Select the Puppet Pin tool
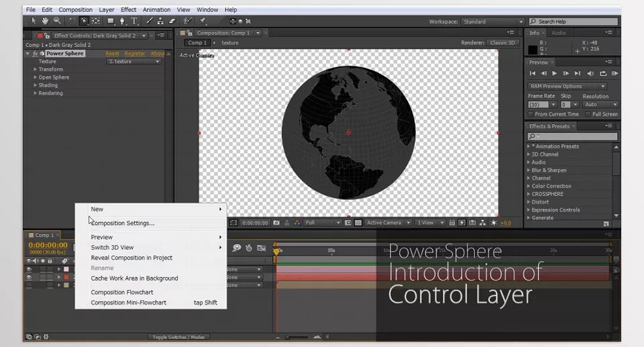Viewport: 644px width, 347px height. 203,21
